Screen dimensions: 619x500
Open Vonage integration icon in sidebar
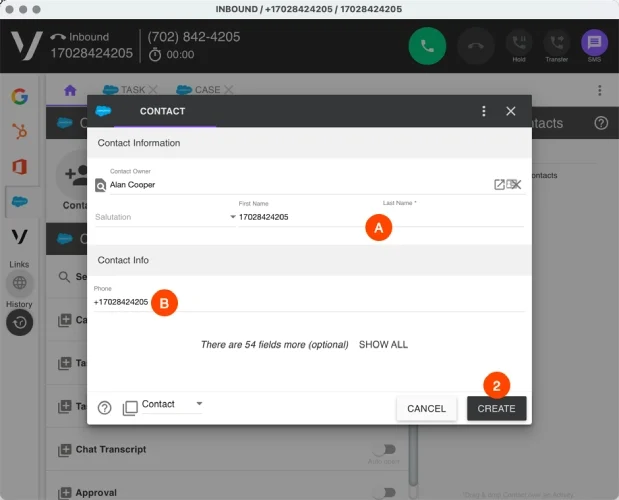pyautogui.click(x=19, y=236)
